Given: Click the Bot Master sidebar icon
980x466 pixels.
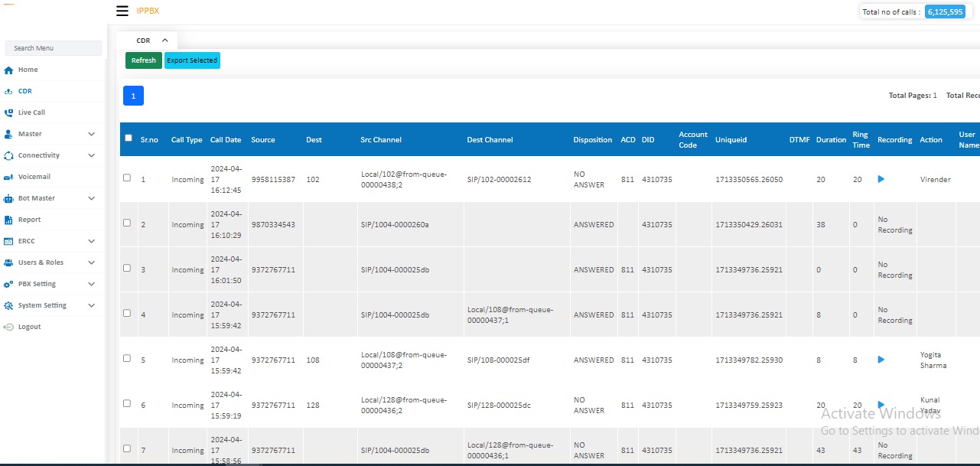Looking at the screenshot, I should click(14, 197).
